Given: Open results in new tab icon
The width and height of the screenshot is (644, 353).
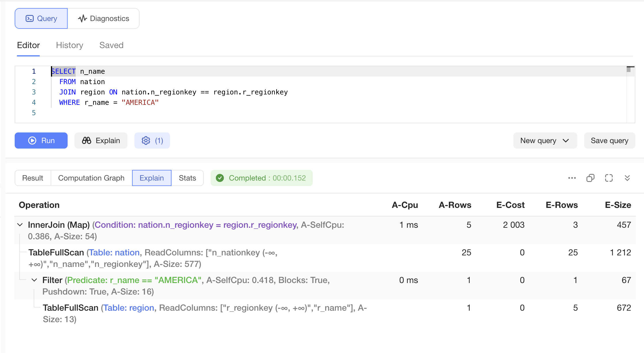Looking at the screenshot, I should tap(590, 178).
